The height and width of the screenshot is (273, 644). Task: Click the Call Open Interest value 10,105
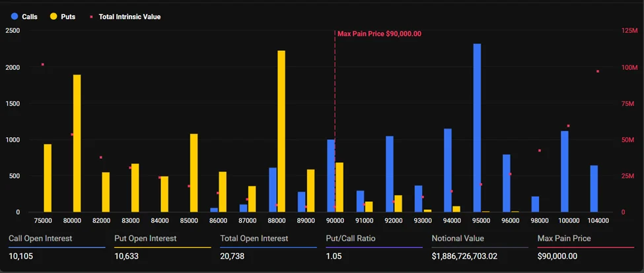[21, 257]
